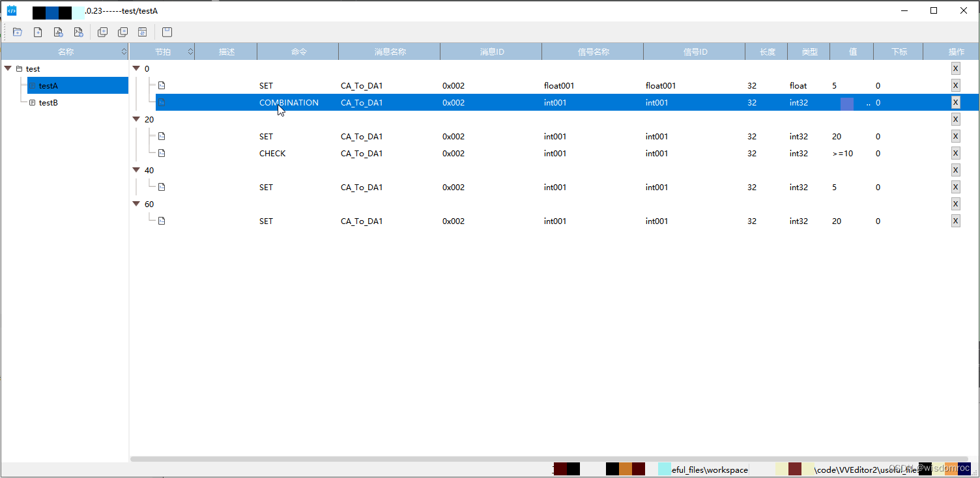Delete CHECK row with X button
Screen dimensions: 980x478
click(956, 153)
